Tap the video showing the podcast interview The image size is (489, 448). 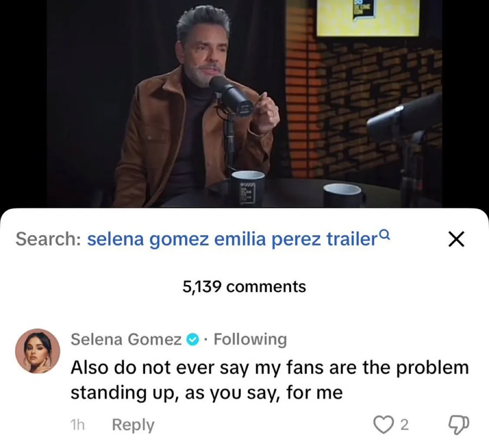click(244, 104)
